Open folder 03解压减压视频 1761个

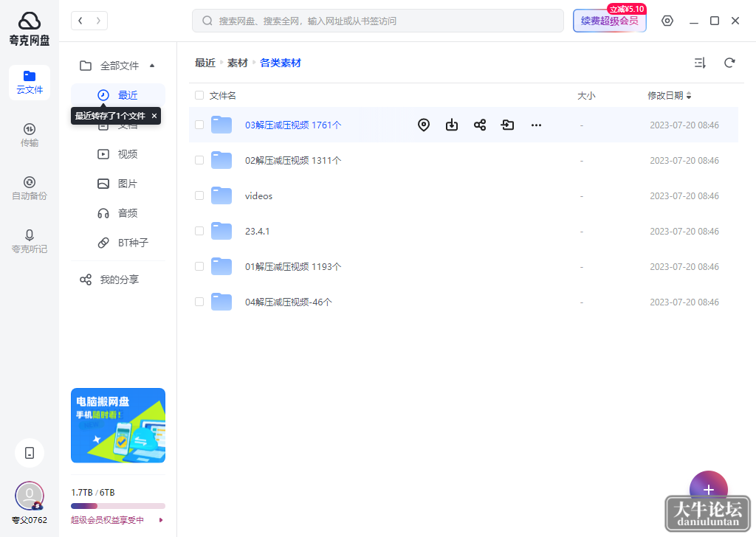coord(292,125)
